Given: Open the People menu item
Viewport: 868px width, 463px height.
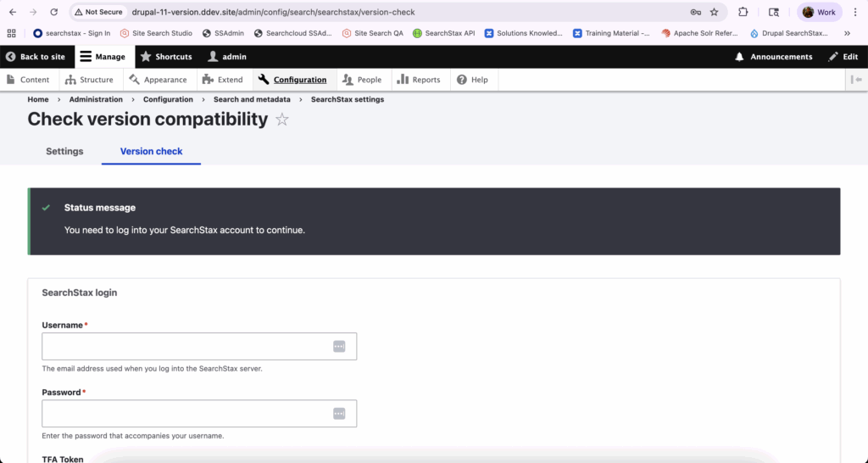Looking at the screenshot, I should pyautogui.click(x=363, y=80).
